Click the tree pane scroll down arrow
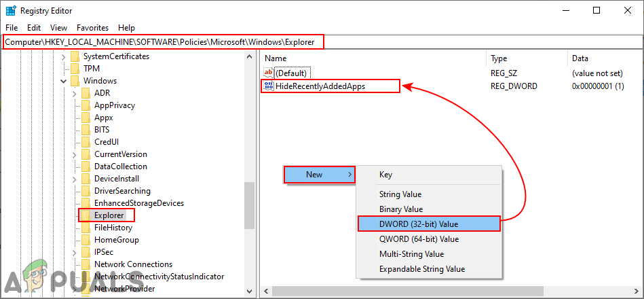 tap(249, 290)
